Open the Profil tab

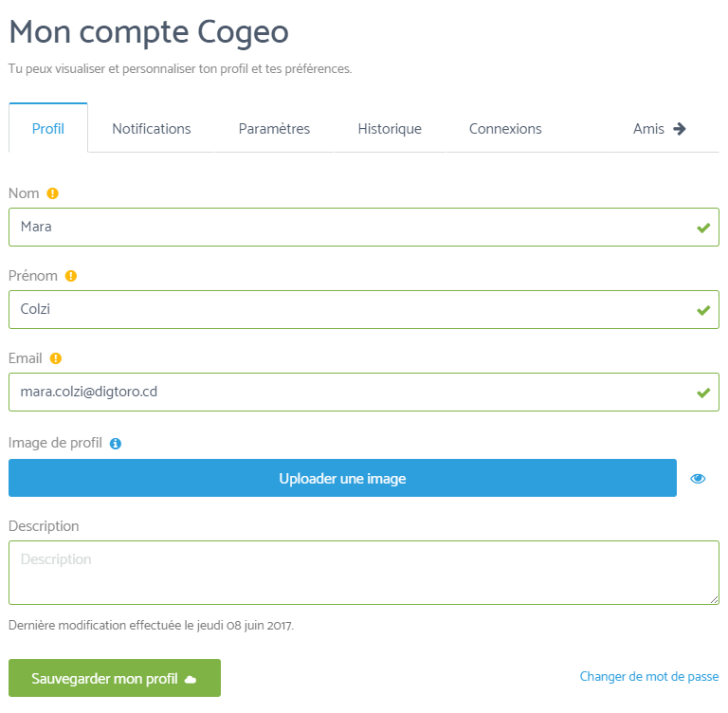pos(48,129)
